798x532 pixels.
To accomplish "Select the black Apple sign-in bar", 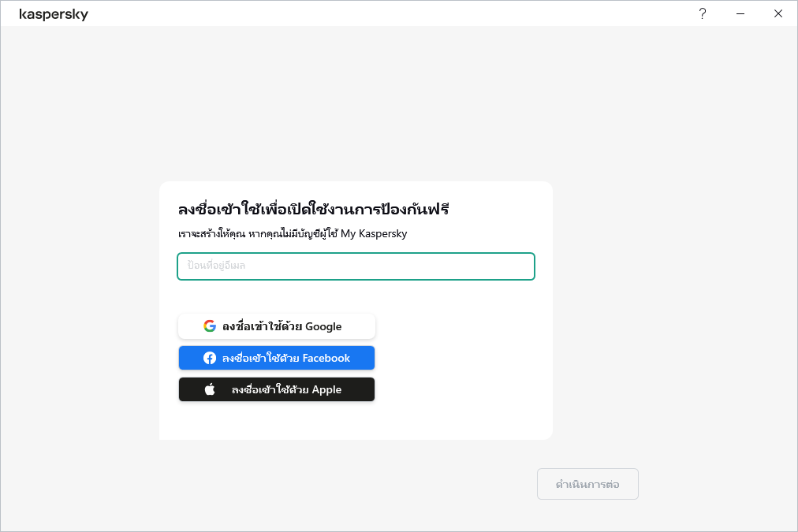I will click(x=276, y=389).
